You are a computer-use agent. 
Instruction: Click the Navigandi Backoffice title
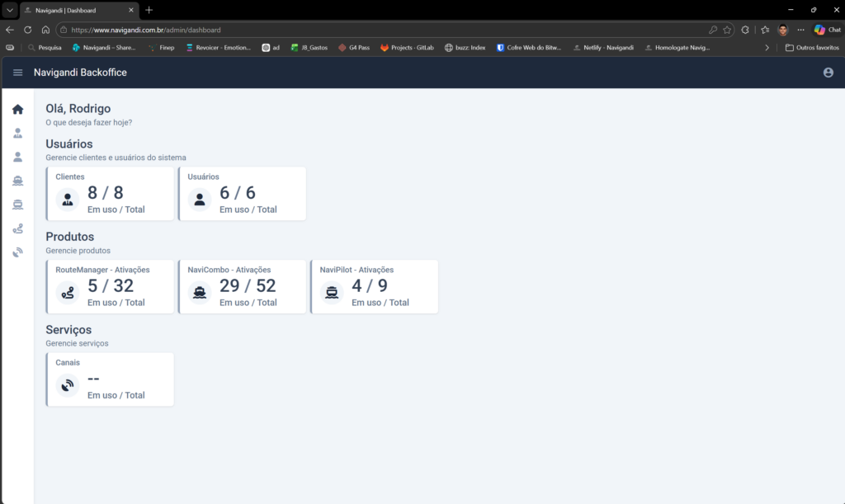pos(80,73)
